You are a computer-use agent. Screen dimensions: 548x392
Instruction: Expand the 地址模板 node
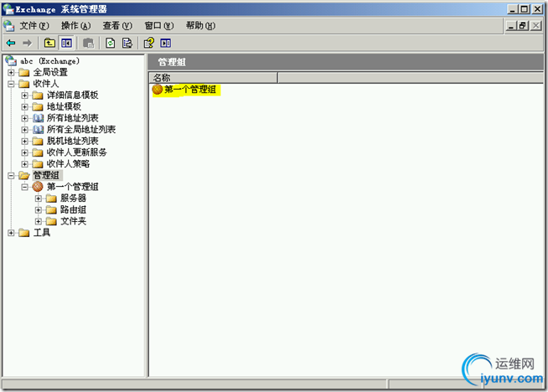24,107
